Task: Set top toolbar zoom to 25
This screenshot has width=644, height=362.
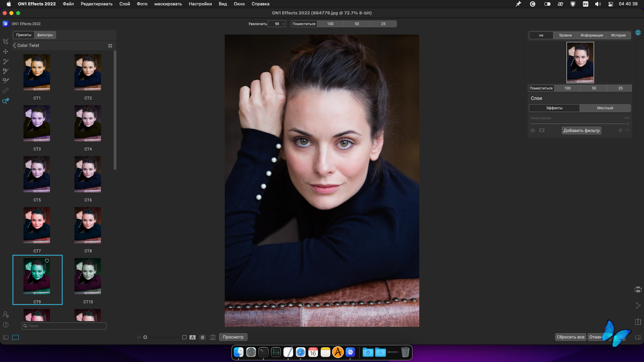Action: (x=383, y=24)
